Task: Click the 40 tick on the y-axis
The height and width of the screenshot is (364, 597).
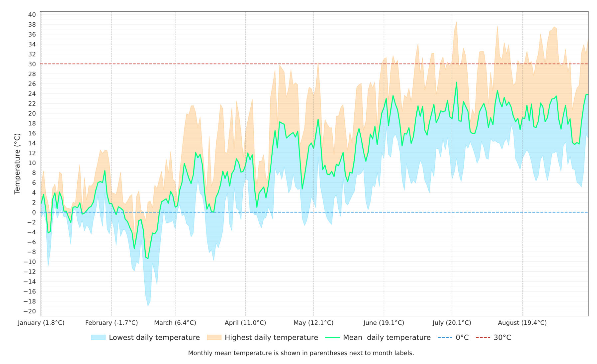Action: click(x=32, y=14)
